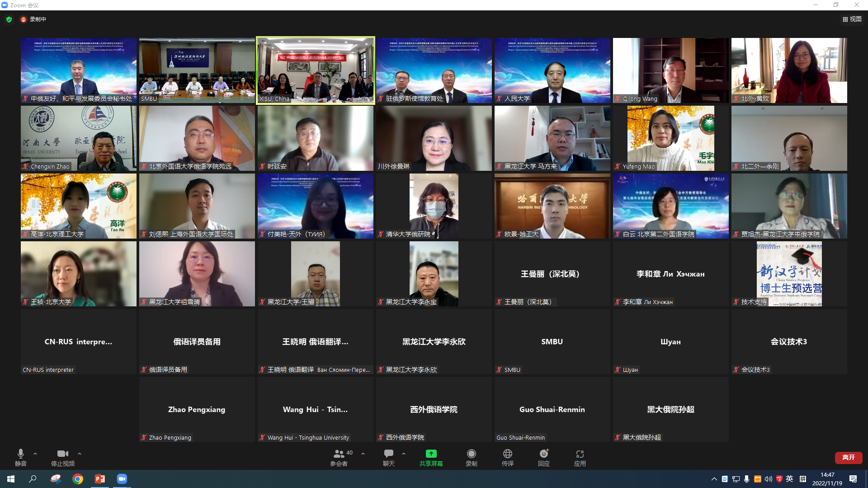Open PowerPoint from the Windows taskbar
Image resolution: width=868 pixels, height=488 pixels.
tap(99, 479)
